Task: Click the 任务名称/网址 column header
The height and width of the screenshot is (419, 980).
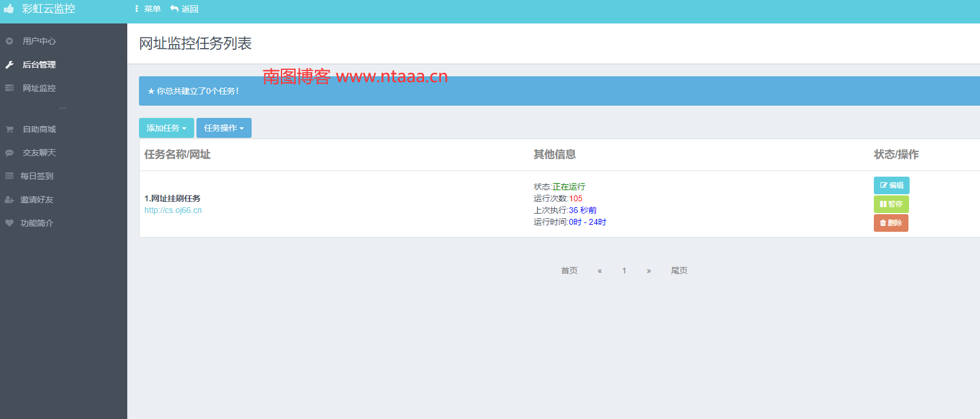Action: (177, 154)
